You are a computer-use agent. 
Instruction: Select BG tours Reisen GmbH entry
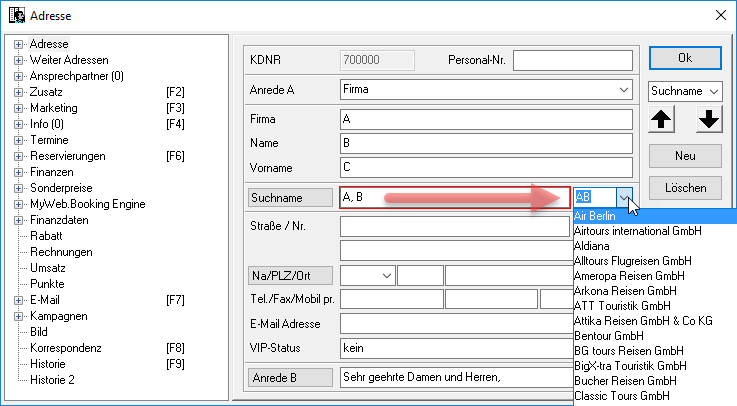[x=655, y=351]
